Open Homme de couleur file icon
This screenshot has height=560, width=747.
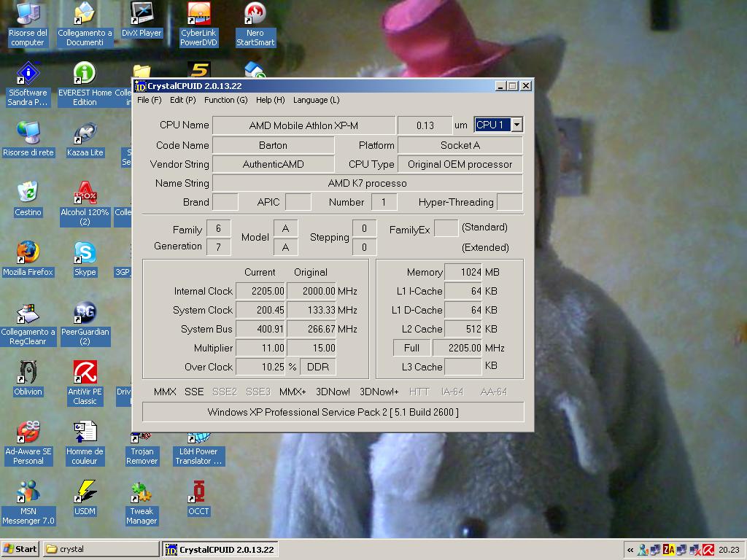click(85, 443)
